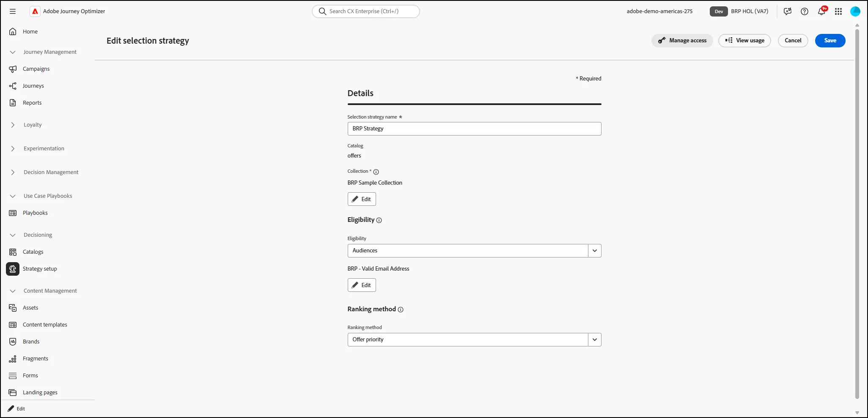The image size is (868, 418).
Task: Go to Forms in sidebar
Action: coord(30,376)
